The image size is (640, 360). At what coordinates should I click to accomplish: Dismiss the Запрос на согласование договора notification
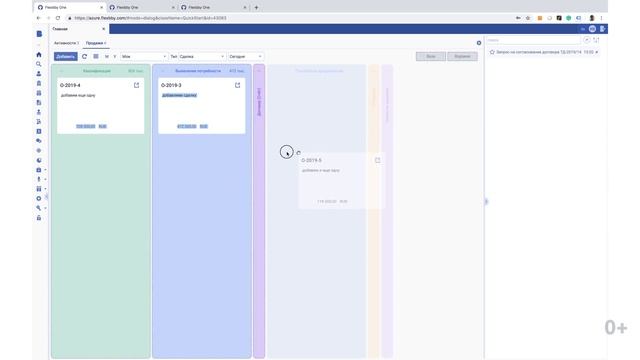pyautogui.click(x=597, y=52)
